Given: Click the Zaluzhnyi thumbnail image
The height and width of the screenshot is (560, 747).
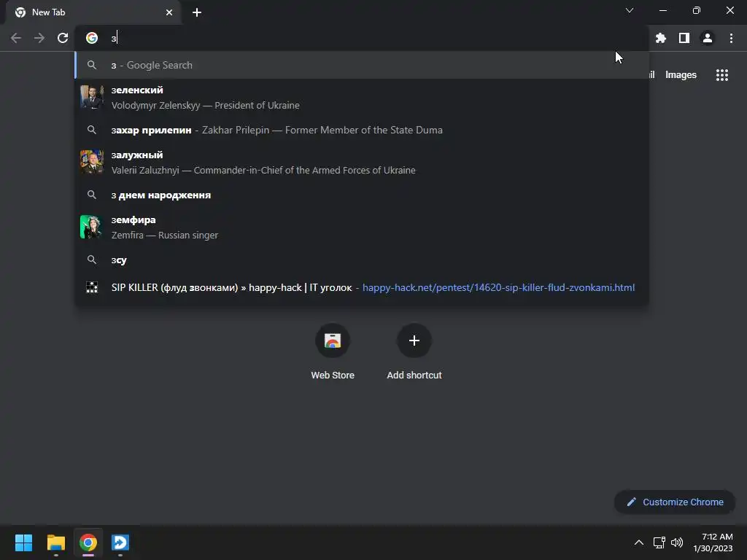Looking at the screenshot, I should point(92,163).
